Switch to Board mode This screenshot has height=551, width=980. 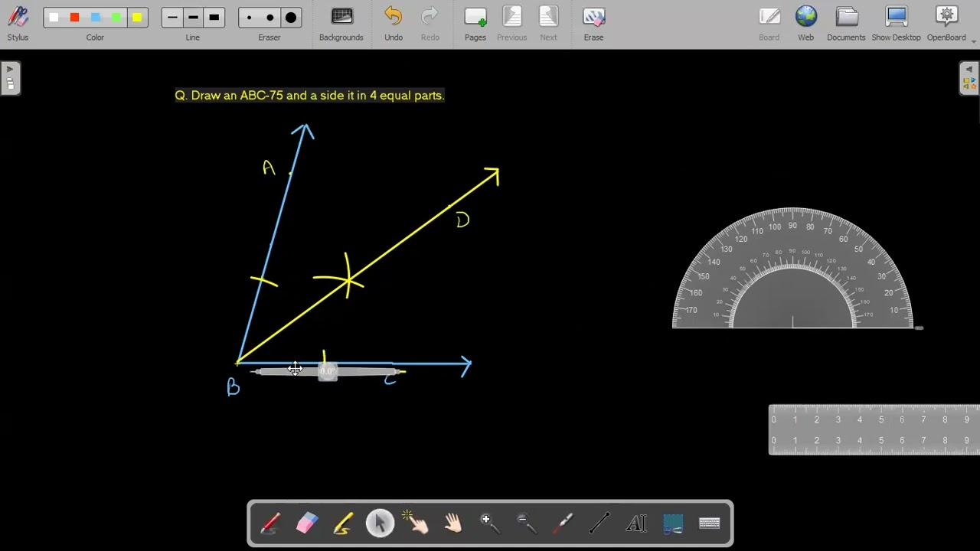pyautogui.click(x=769, y=24)
